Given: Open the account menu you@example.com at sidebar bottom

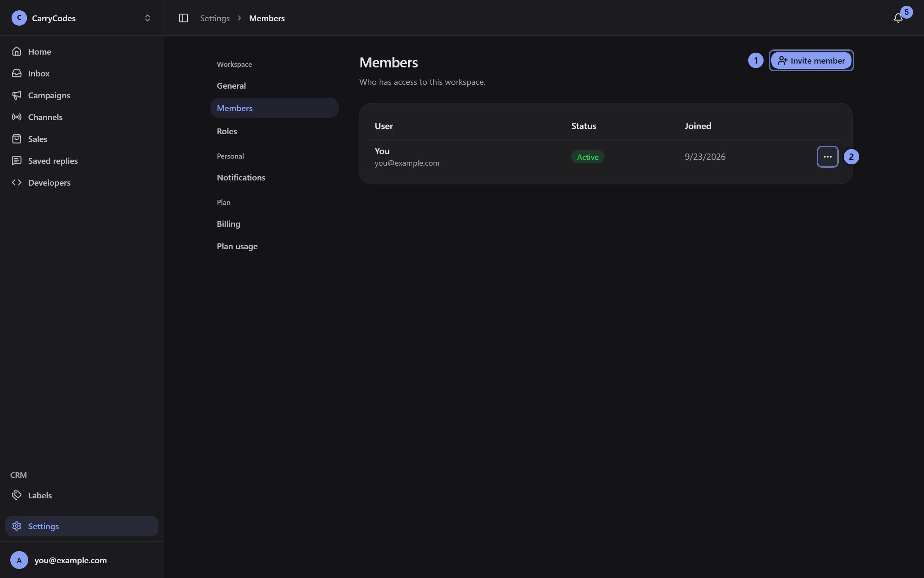Looking at the screenshot, I should click(82, 560).
